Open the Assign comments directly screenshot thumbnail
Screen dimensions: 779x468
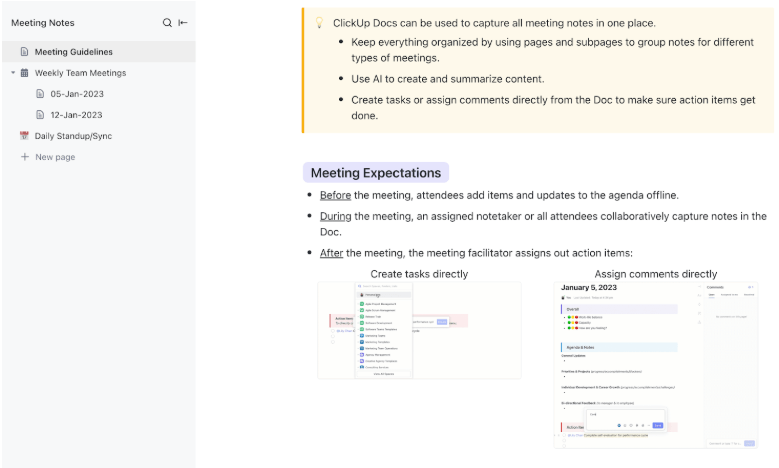656,365
